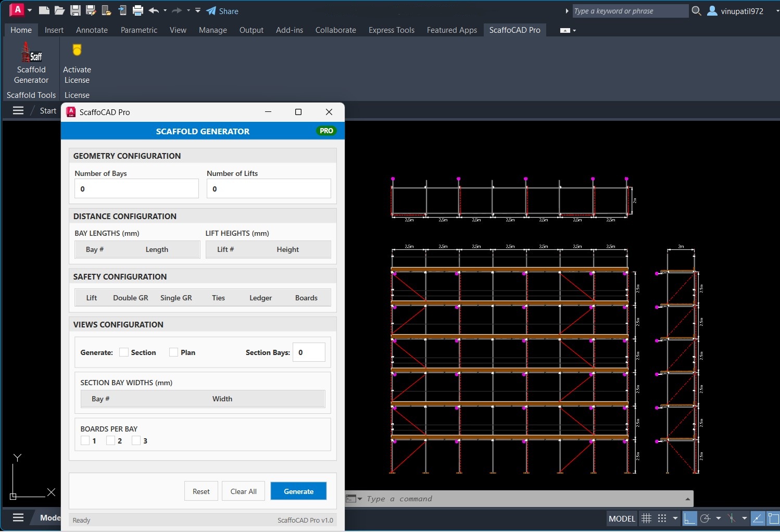
Task: Check the 2 boards per bay option
Action: [111, 441]
